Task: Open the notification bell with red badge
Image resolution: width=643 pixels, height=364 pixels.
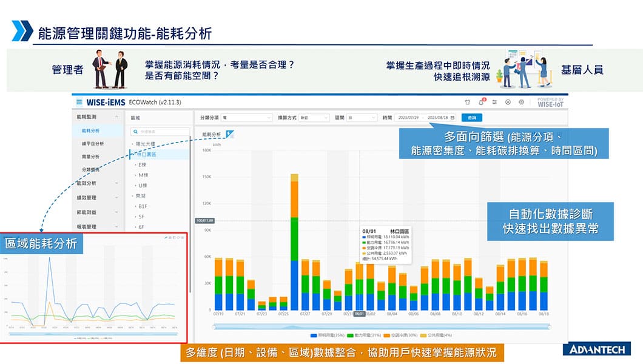Action: pyautogui.click(x=482, y=102)
